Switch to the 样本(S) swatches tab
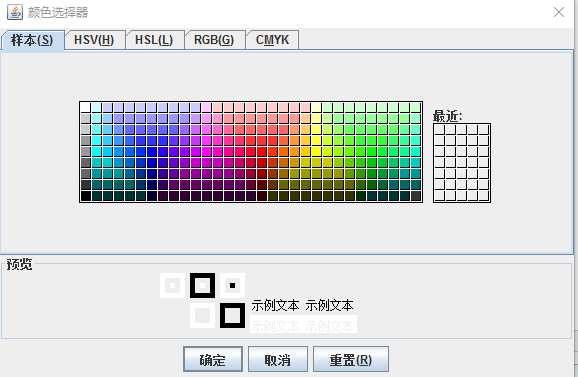Image resolution: width=578 pixels, height=377 pixels. coord(32,40)
